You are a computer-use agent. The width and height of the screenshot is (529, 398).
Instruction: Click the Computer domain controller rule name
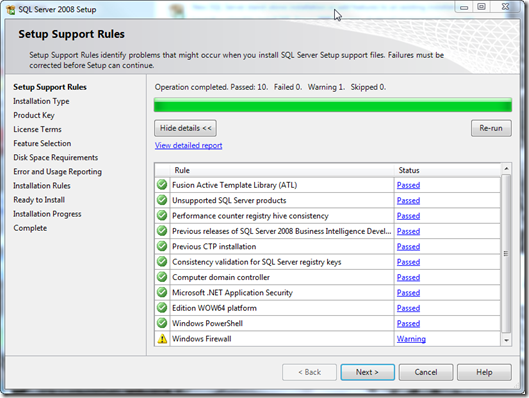click(x=221, y=277)
